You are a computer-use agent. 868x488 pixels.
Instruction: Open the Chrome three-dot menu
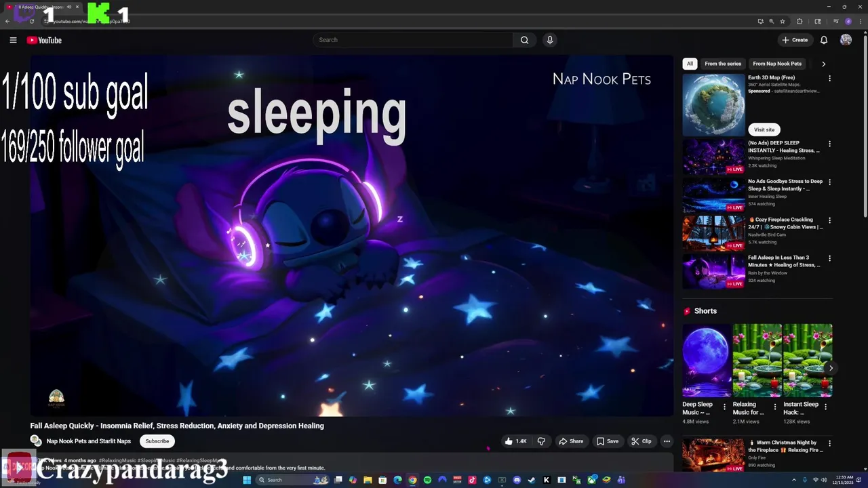[861, 21]
